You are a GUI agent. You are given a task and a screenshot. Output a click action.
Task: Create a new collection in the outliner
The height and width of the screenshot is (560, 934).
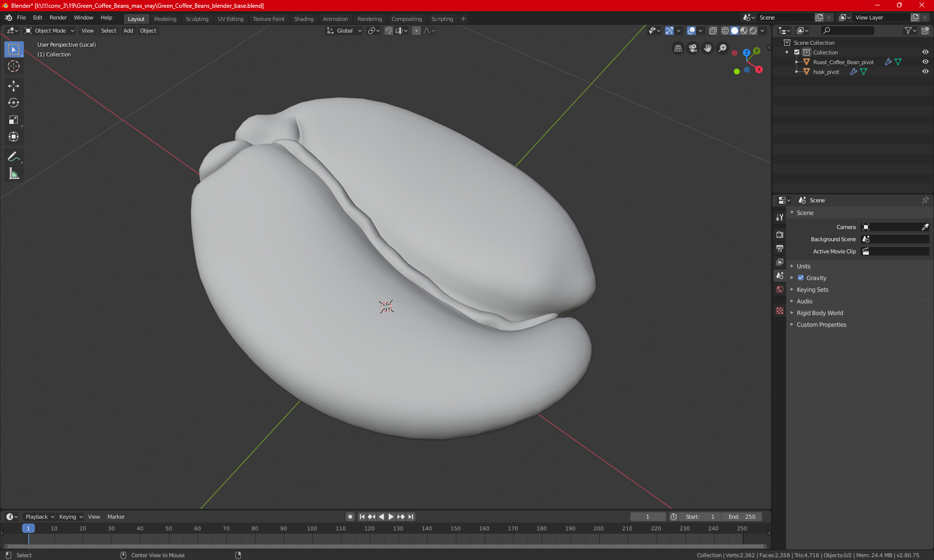click(x=925, y=31)
